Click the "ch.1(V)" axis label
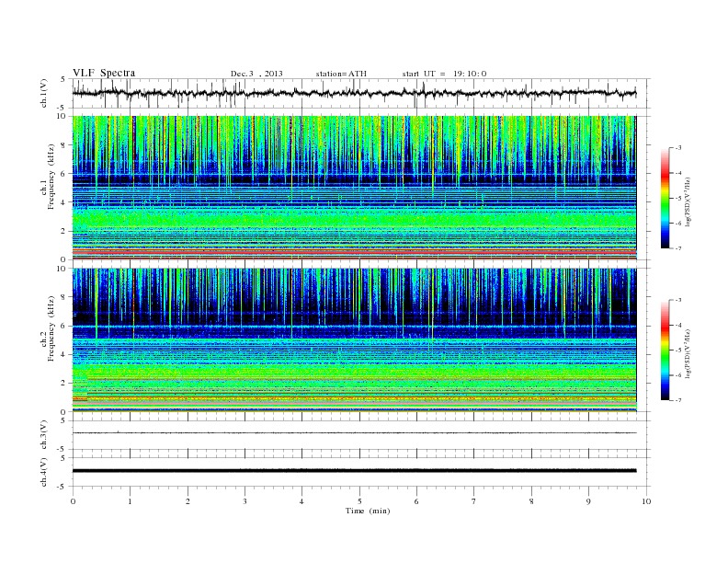The height and width of the screenshot is (563, 728). [x=44, y=93]
